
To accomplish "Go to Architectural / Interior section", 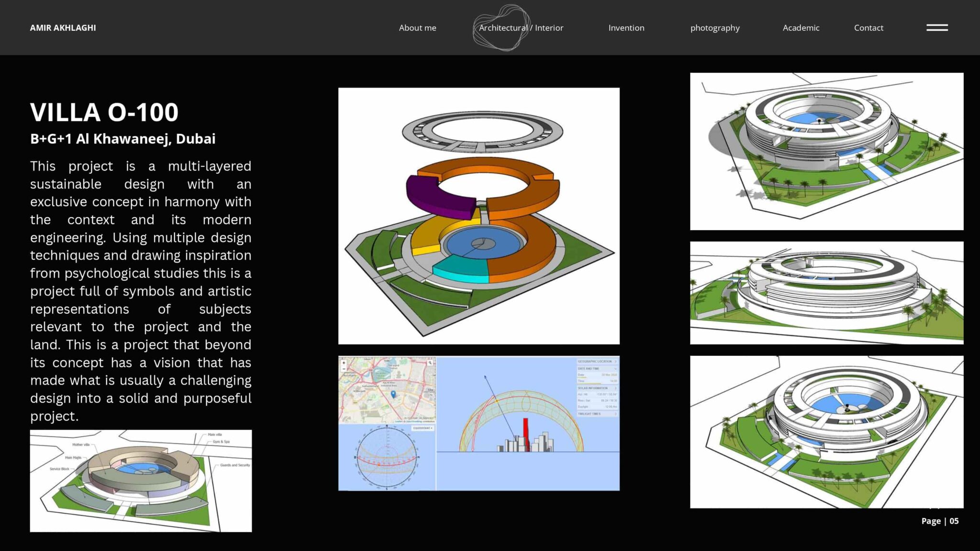I will (x=521, y=28).
